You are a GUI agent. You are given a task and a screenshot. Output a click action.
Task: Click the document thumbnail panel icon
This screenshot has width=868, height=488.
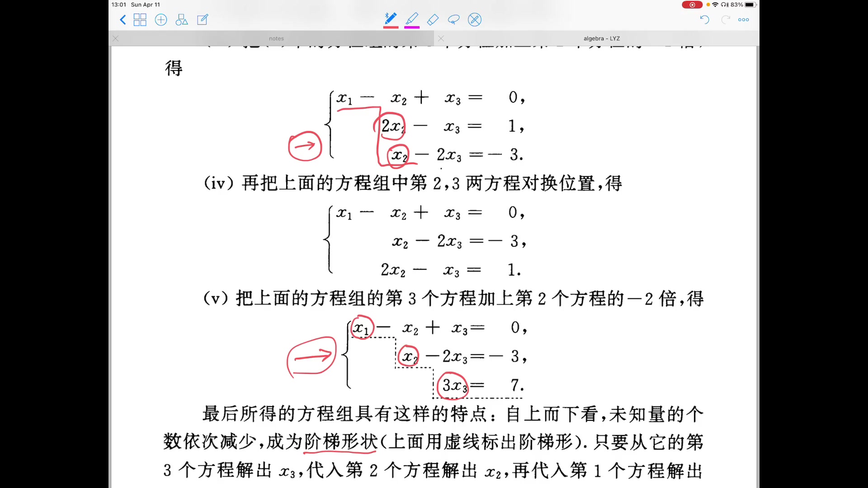click(141, 20)
